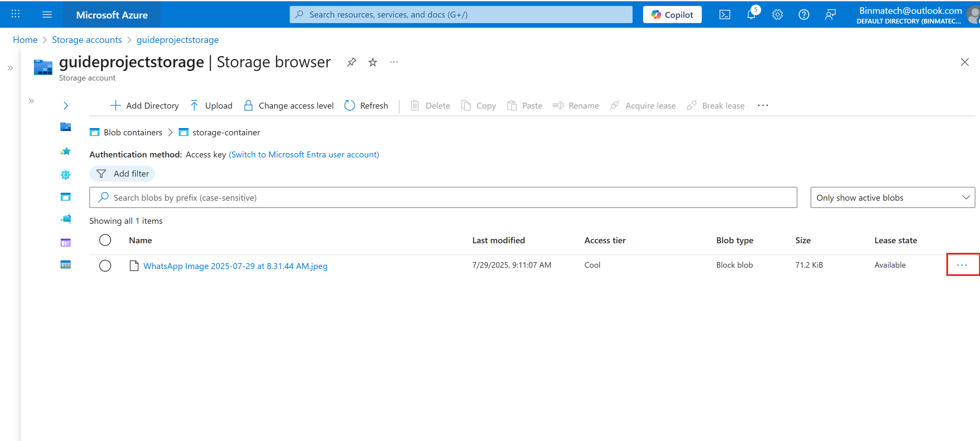Open Cloud Shell from top bar
Image resolution: width=980 pixels, height=441 pixels.
(x=724, y=15)
